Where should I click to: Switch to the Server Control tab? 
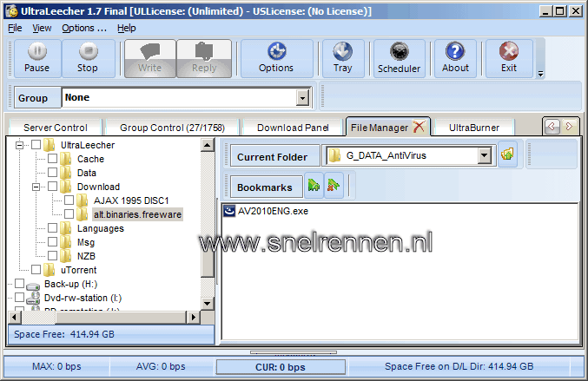56,128
